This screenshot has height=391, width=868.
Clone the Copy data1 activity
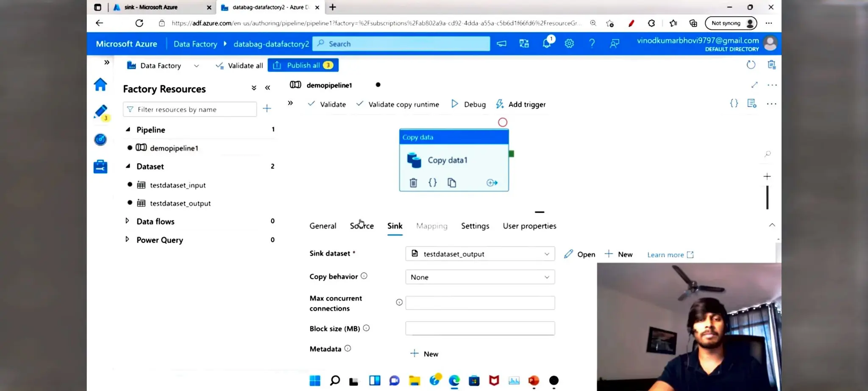452,183
